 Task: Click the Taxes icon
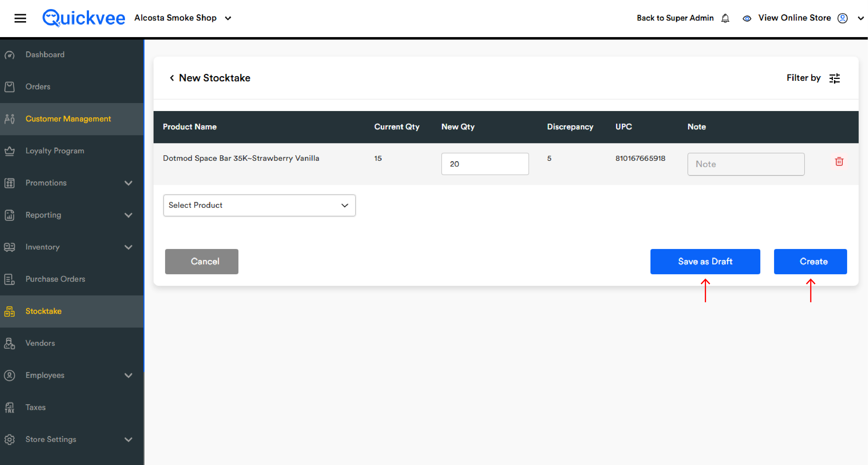coord(9,407)
